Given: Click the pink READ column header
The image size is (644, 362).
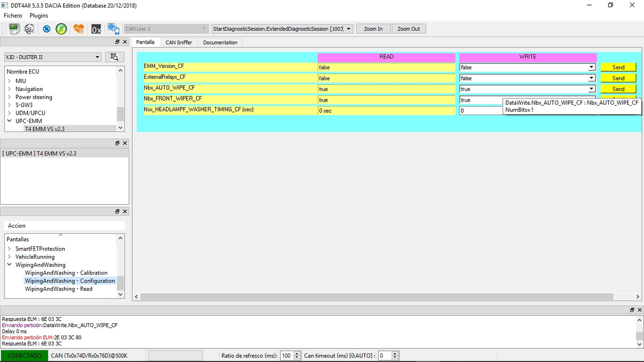Looking at the screenshot, I should coord(386,57).
